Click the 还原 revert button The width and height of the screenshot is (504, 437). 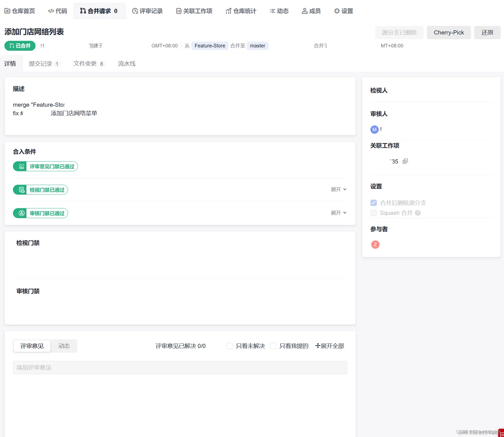point(487,33)
